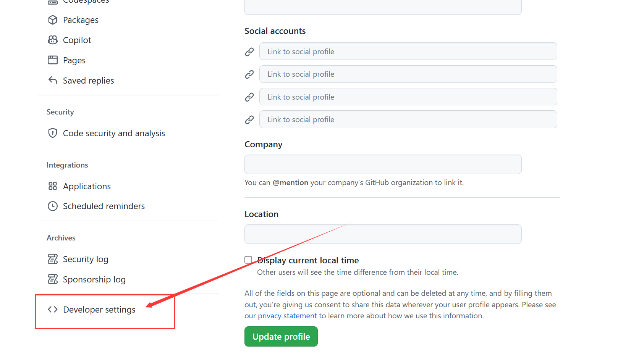The width and height of the screenshot is (644, 358).
Task: Click the Update profile button
Action: coord(281,337)
